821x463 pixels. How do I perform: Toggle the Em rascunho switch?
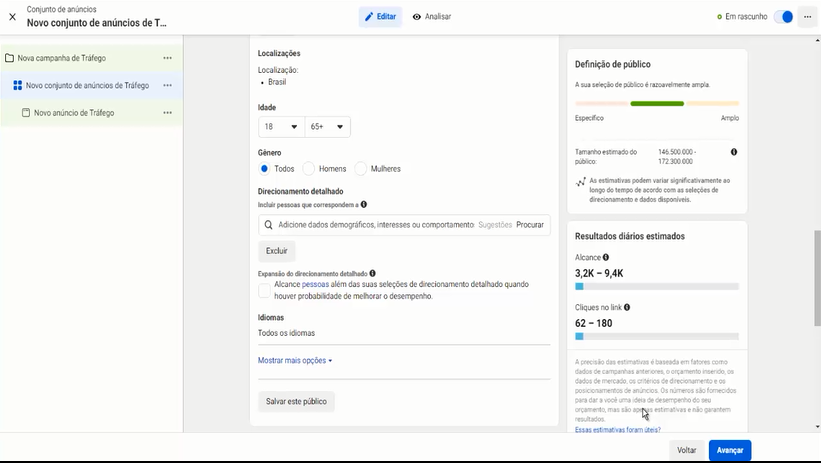[784, 17]
